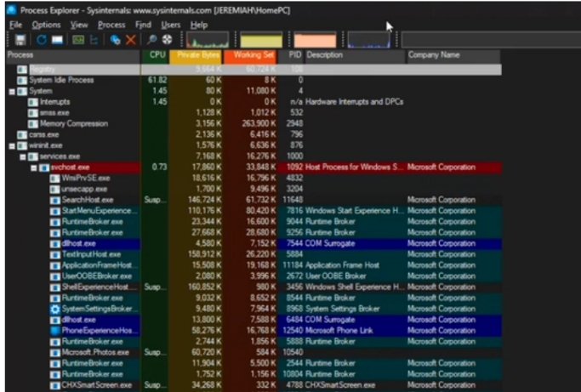Open the Process menu
The height and width of the screenshot is (392, 581).
tap(111, 25)
